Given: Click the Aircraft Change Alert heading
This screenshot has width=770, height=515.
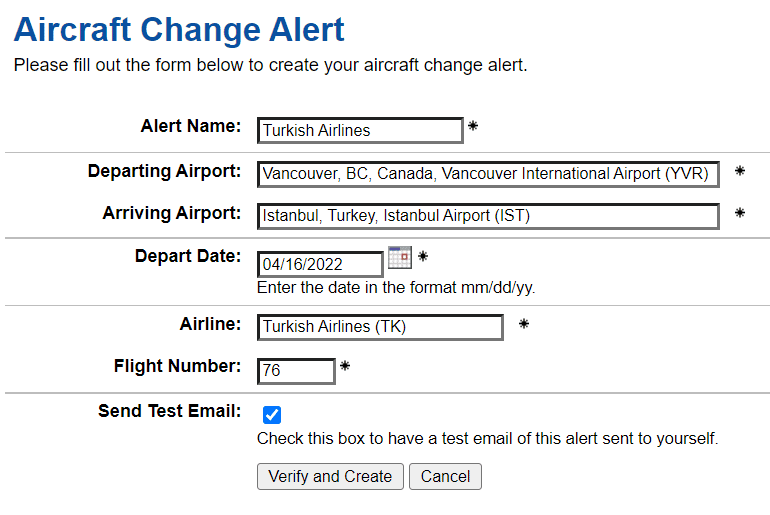Looking at the screenshot, I should point(179,30).
